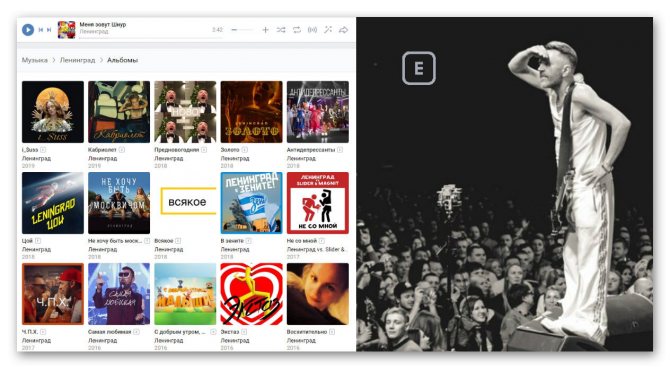Open the Ч.П.Х. album cover
670x369 pixels.
[x=53, y=294]
